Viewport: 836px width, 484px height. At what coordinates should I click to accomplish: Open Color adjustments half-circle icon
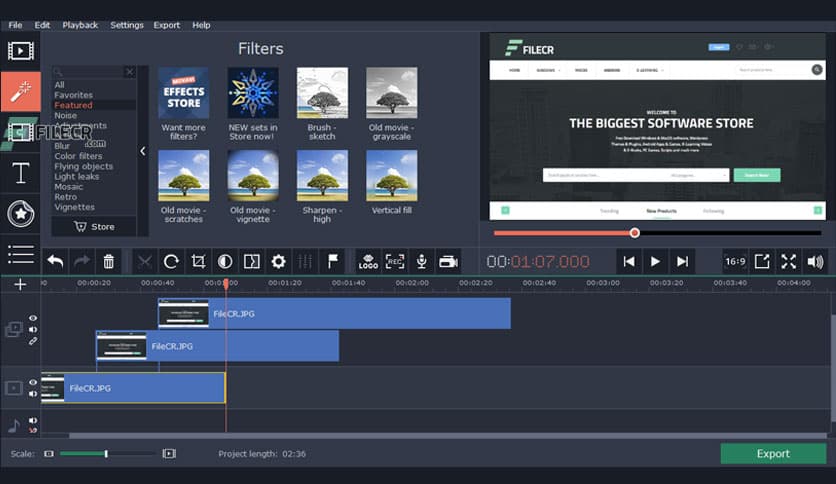(225, 261)
